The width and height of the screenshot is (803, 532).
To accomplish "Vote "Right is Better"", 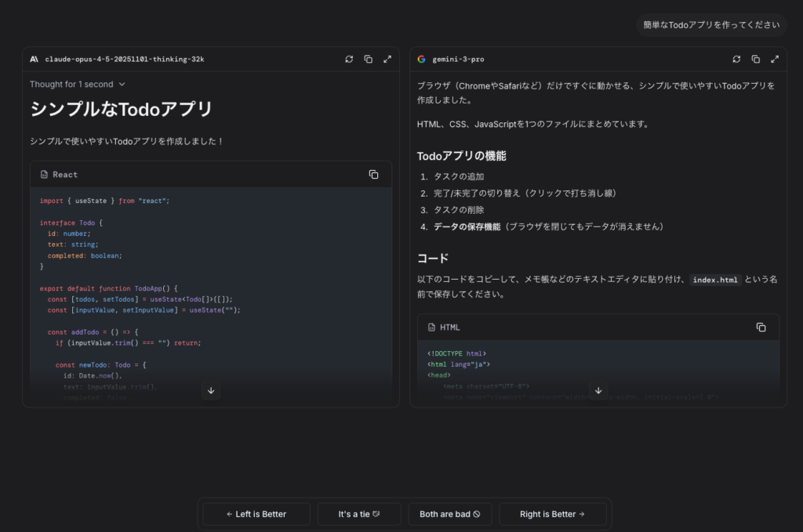I will (553, 514).
